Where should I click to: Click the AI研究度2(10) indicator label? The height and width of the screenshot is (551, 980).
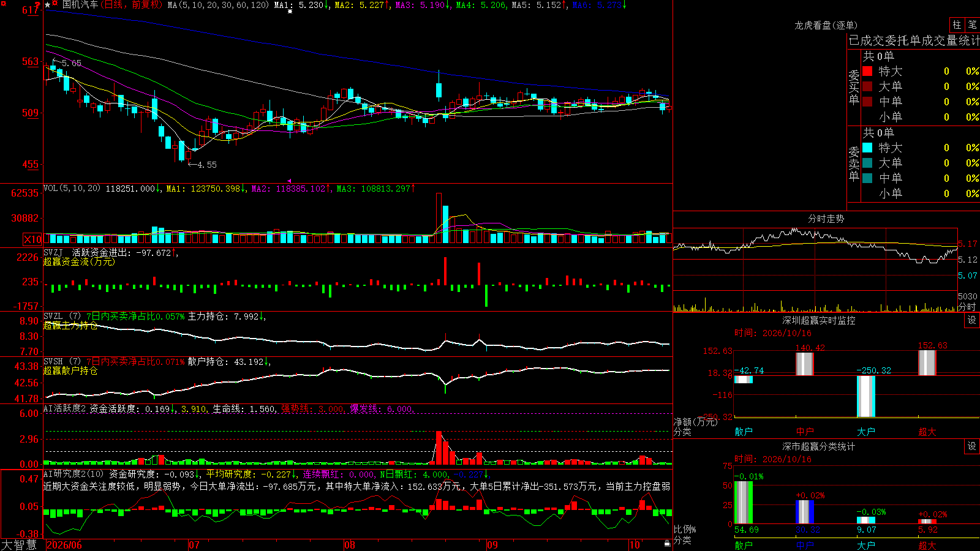tap(74, 474)
